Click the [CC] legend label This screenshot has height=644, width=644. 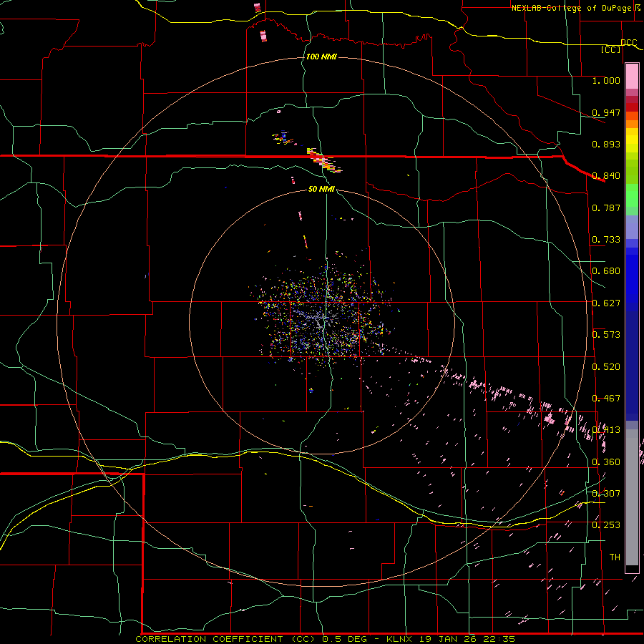611,49
